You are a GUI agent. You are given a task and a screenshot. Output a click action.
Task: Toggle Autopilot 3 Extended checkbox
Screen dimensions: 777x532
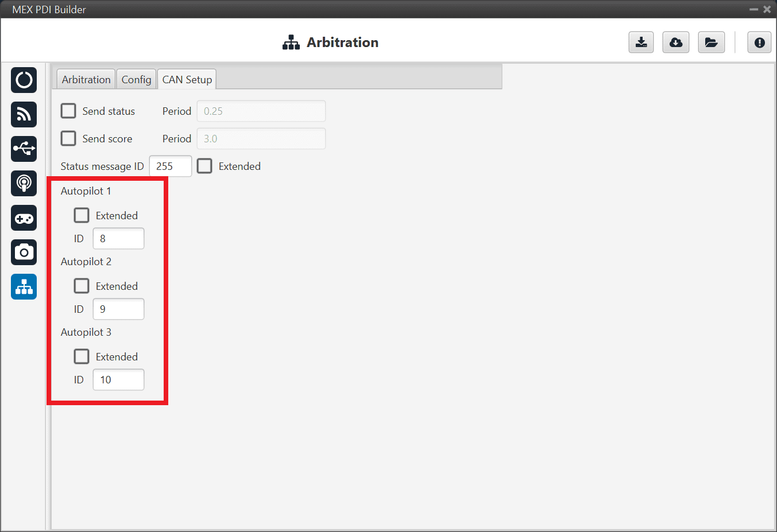point(82,356)
